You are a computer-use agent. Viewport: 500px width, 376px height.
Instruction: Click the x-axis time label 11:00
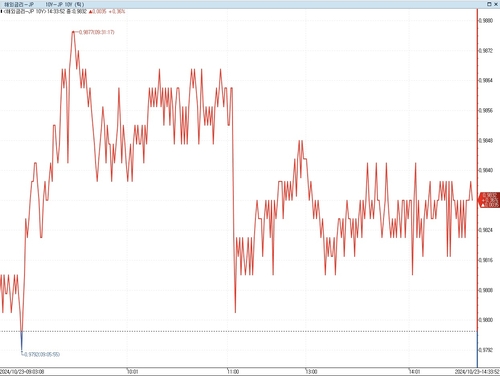point(233,371)
